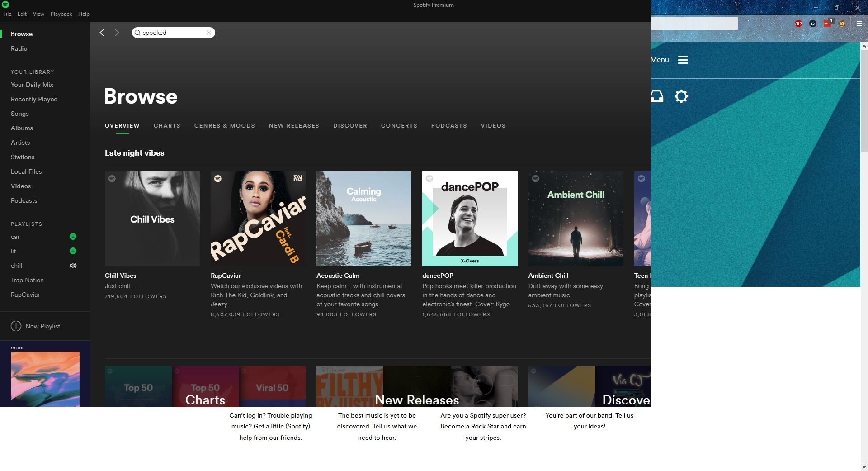
Task: Go to Songs in the library
Action: click(20, 114)
